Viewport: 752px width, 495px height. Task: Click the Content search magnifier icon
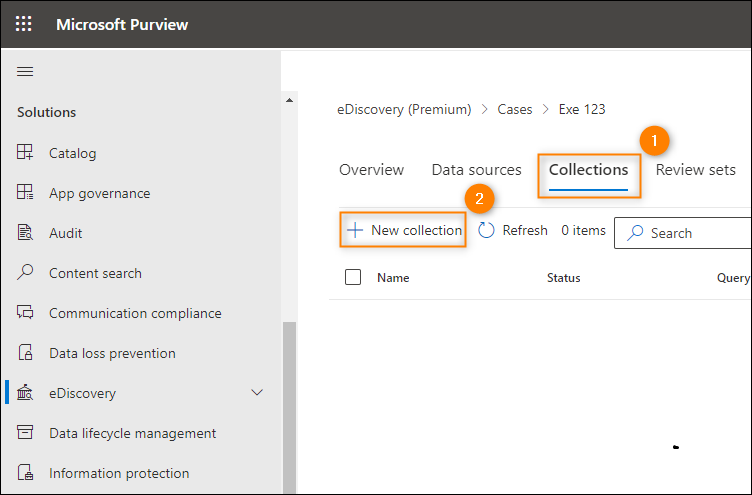point(25,272)
